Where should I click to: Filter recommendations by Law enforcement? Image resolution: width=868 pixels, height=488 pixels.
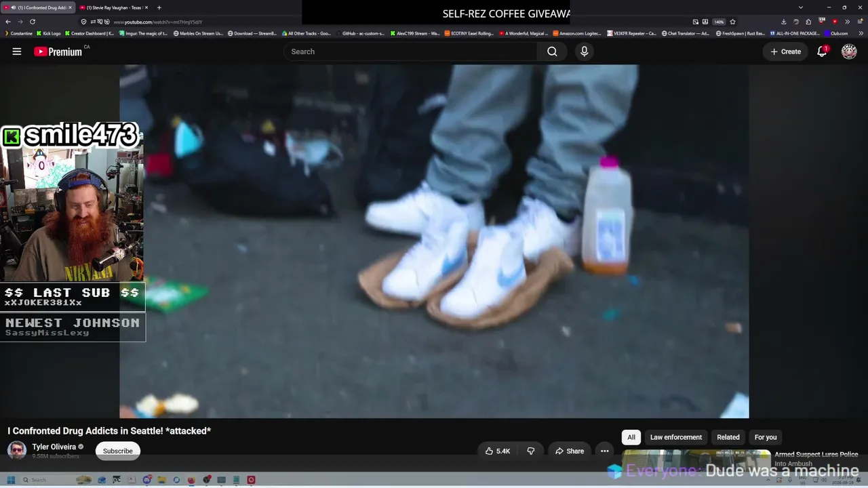(676, 437)
